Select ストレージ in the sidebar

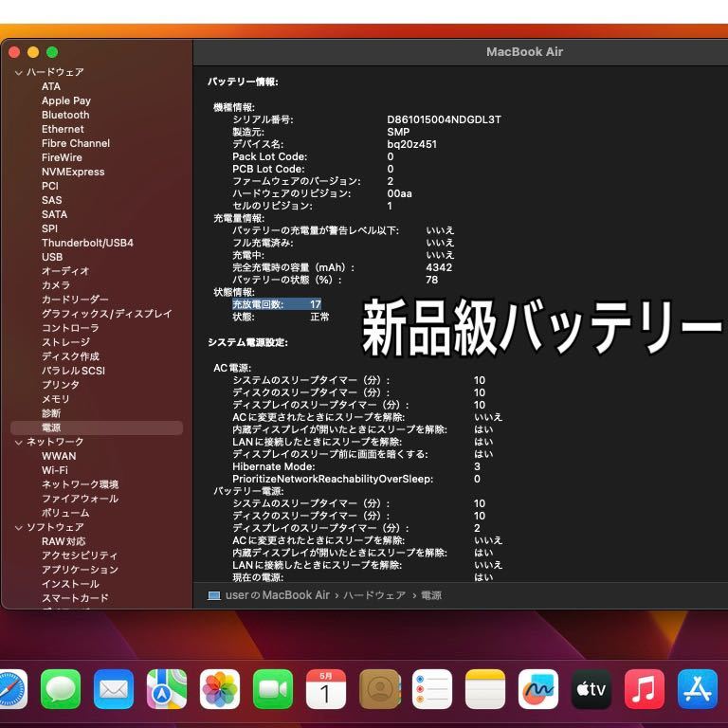[66, 342]
